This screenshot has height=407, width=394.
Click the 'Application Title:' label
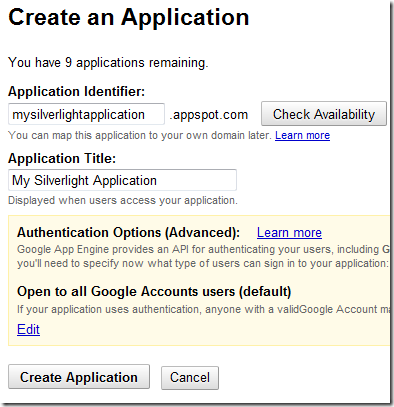[x=62, y=158]
